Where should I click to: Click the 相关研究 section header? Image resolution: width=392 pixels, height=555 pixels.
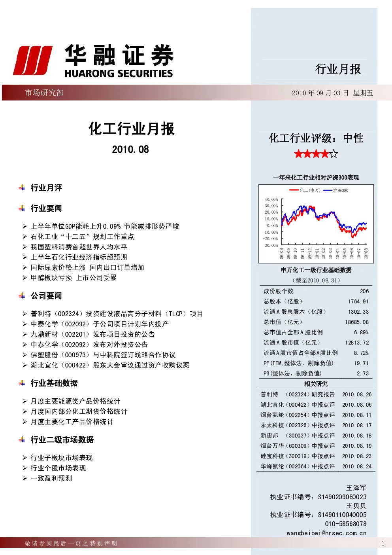(316, 384)
